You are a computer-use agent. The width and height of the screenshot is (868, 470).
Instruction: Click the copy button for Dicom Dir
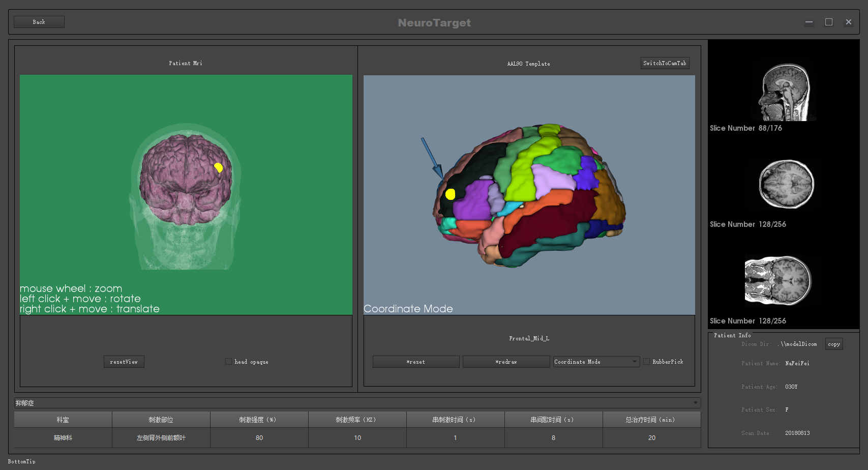[834, 344]
